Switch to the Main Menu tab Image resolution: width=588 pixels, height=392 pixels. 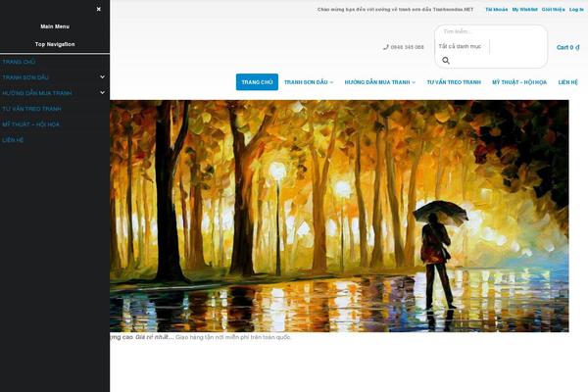pos(55,26)
